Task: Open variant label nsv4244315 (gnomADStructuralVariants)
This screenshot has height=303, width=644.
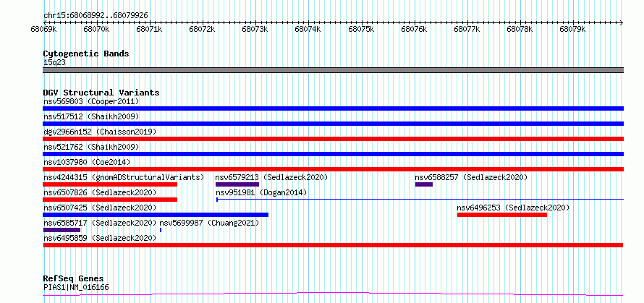Action: 124,177
